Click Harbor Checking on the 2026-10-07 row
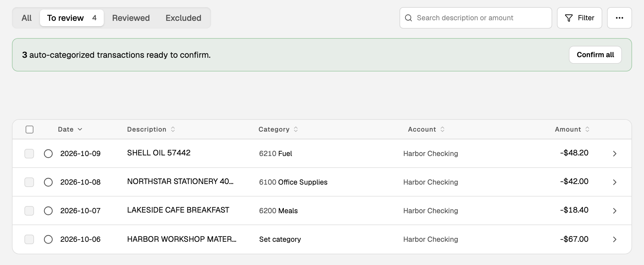 tap(431, 211)
